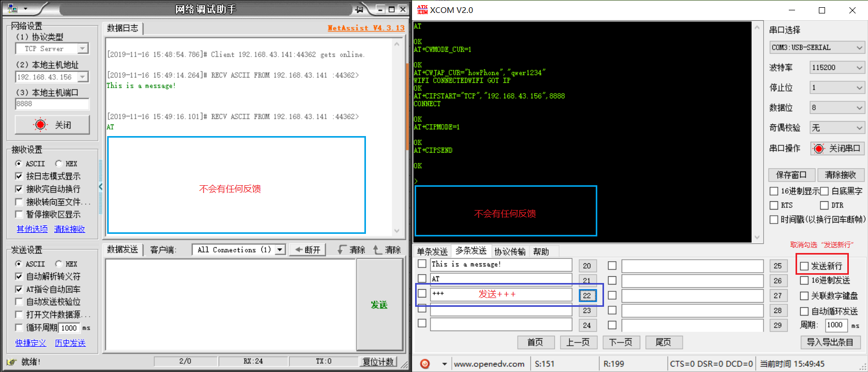Click the first 清除 button with down arrow
This screenshot has height=372, width=868.
pos(351,250)
